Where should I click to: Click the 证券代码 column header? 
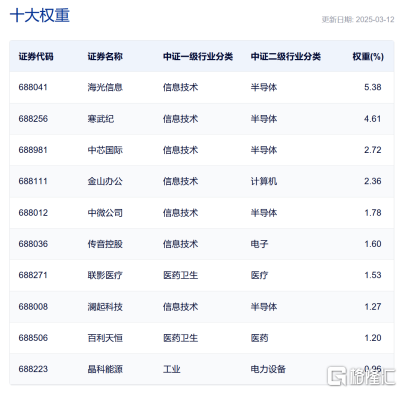click(36, 57)
